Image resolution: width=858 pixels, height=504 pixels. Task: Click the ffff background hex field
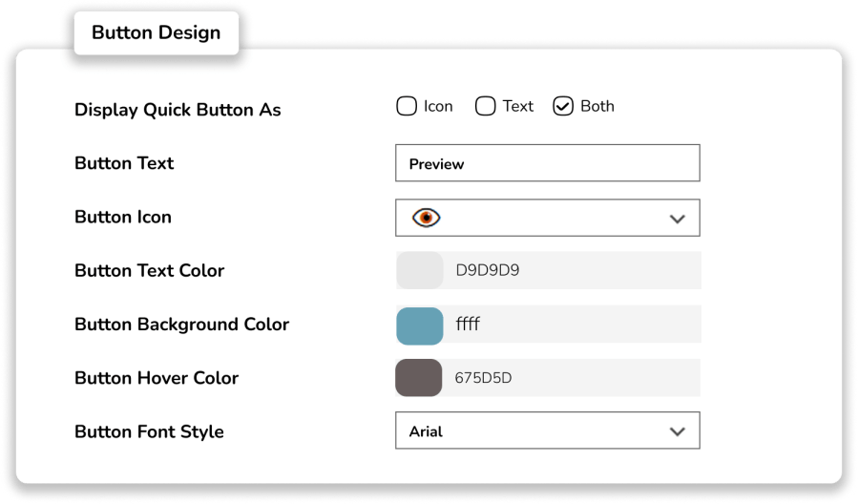pyautogui.click(x=573, y=325)
